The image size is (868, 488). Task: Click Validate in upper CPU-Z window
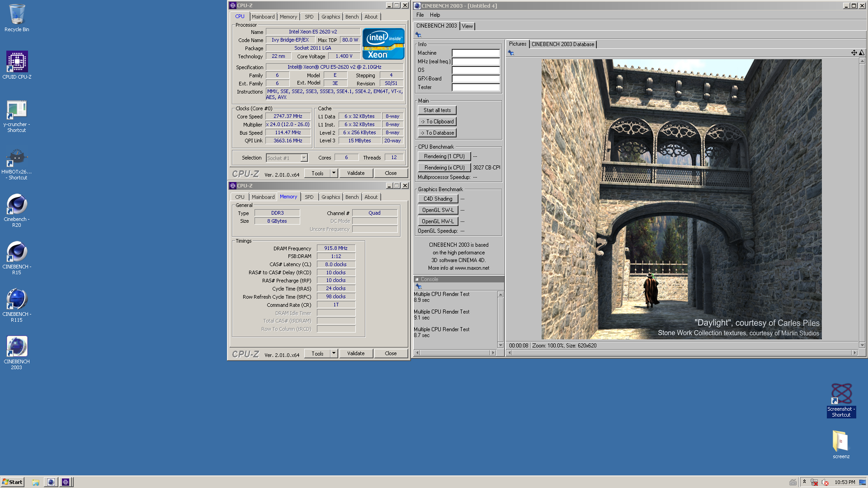356,173
